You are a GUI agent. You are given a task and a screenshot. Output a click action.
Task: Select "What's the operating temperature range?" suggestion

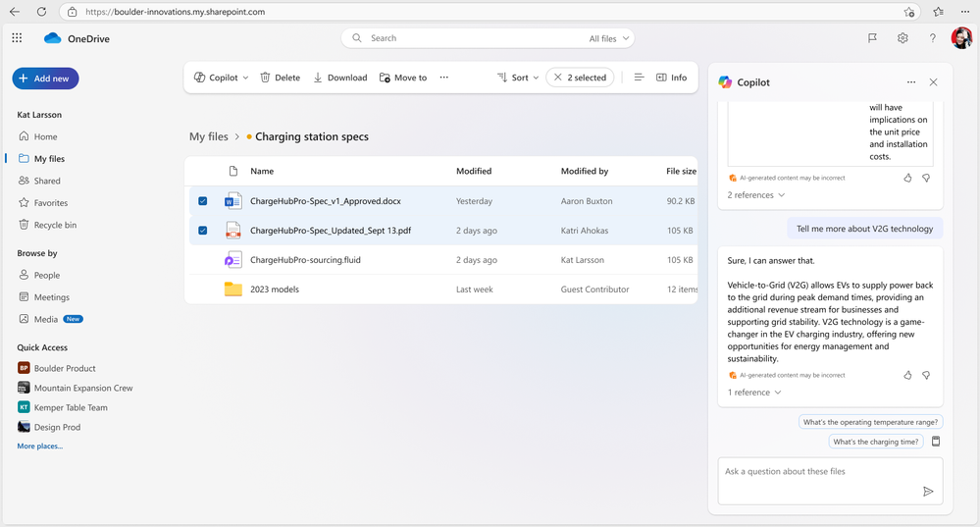[x=871, y=422]
